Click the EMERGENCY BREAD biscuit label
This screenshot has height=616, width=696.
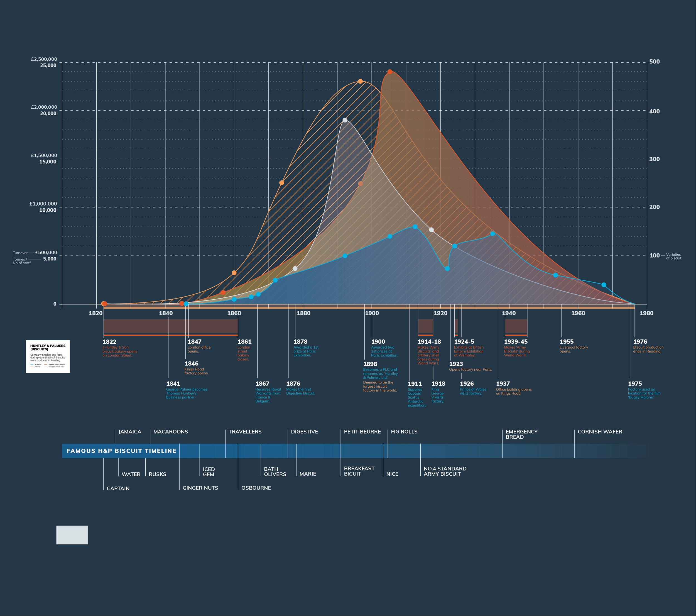pyautogui.click(x=521, y=434)
